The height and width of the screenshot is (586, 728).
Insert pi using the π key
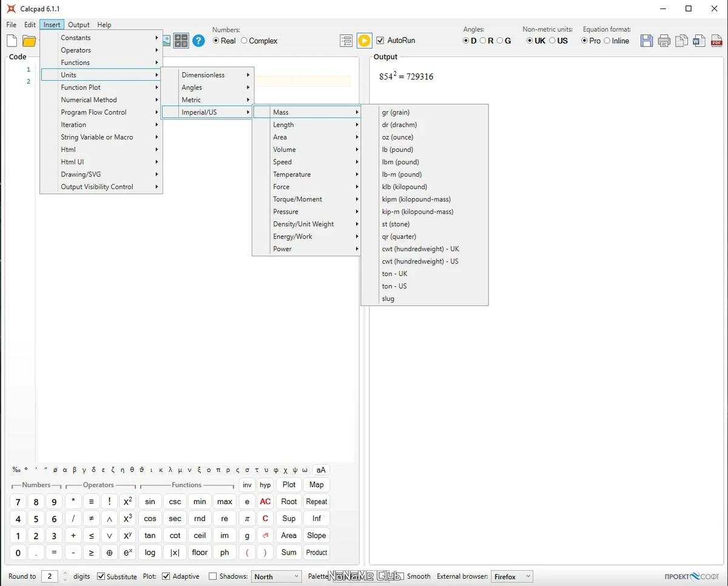coord(247,519)
